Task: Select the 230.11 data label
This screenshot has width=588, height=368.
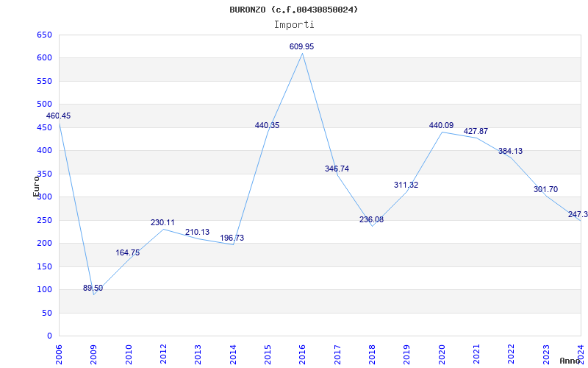Action: 162,223
